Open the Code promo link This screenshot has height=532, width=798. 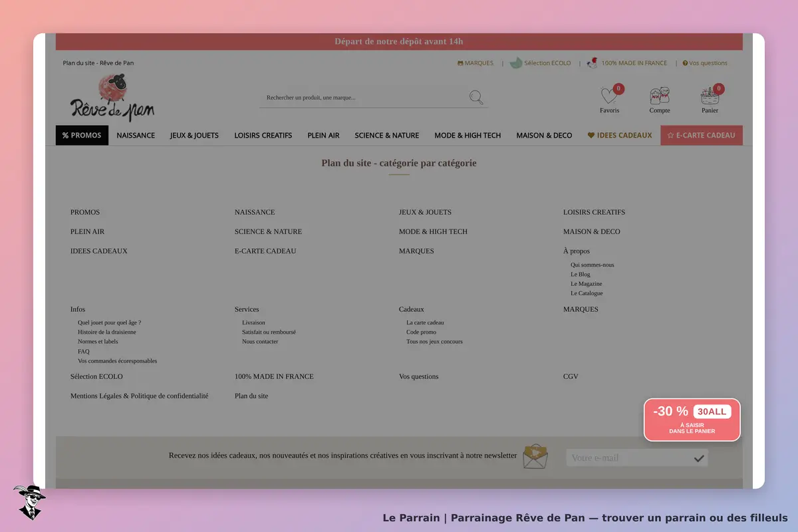click(422, 332)
